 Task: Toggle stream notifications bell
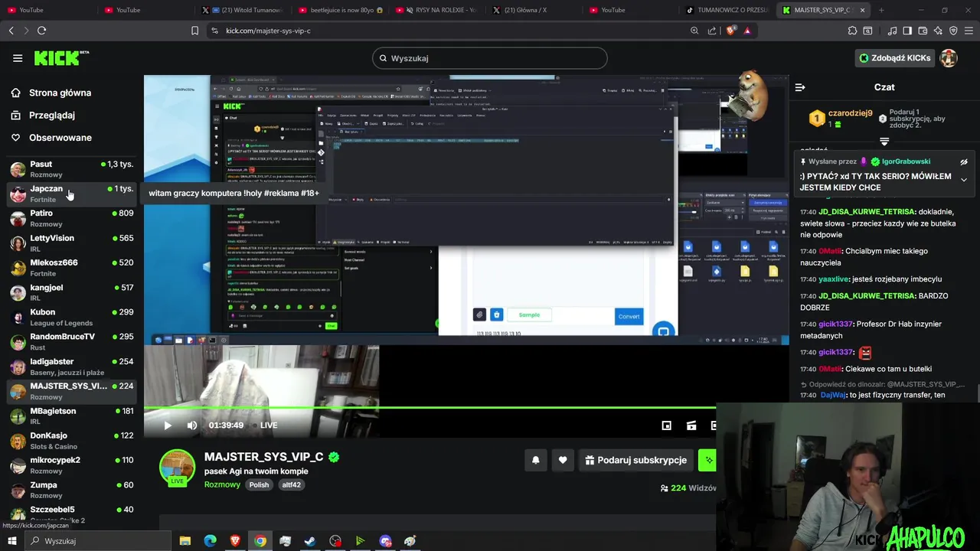click(x=536, y=460)
